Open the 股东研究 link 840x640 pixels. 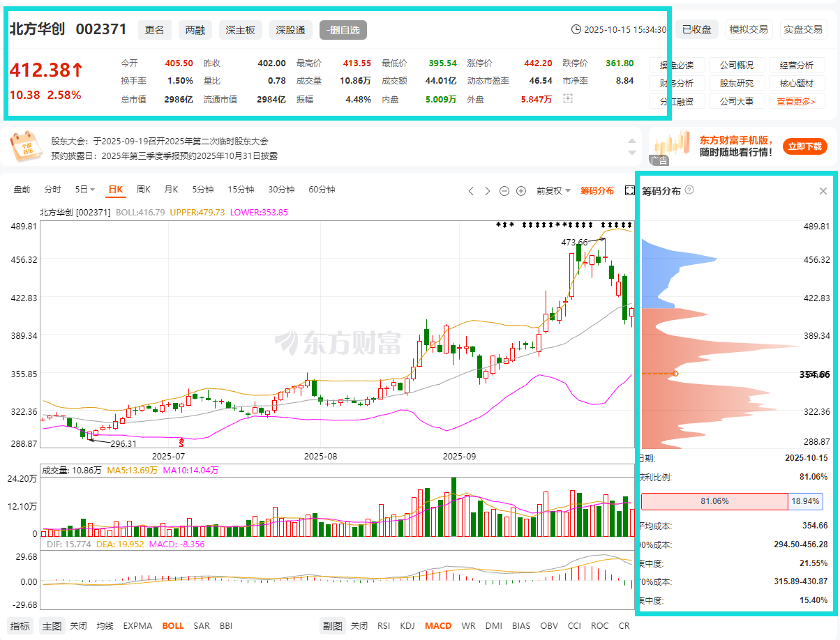coord(736,84)
